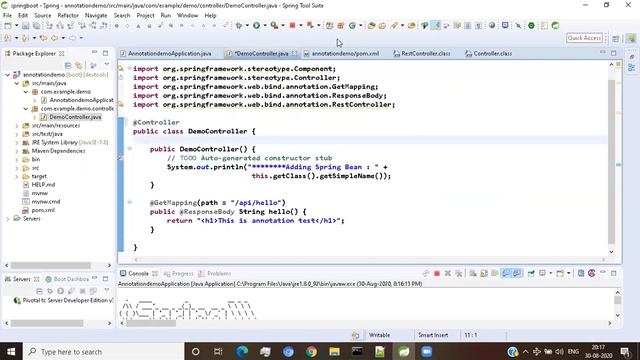The image size is (640, 360).
Task: Expand the src/main/resources folder
Action: click(x=17, y=126)
